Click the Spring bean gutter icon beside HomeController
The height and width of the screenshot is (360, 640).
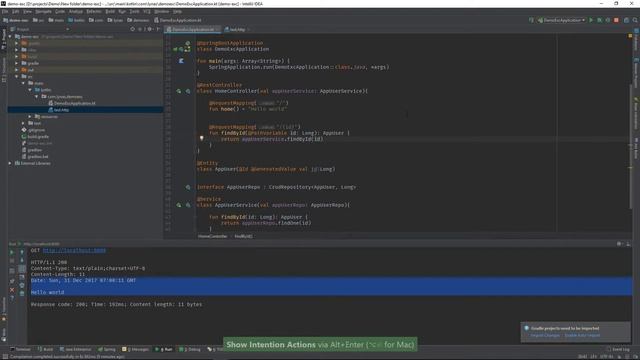179,91
